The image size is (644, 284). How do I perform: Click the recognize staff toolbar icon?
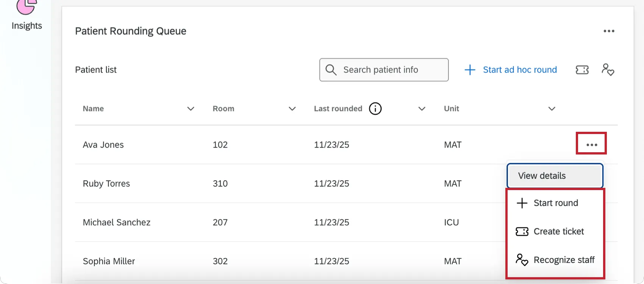coord(608,70)
